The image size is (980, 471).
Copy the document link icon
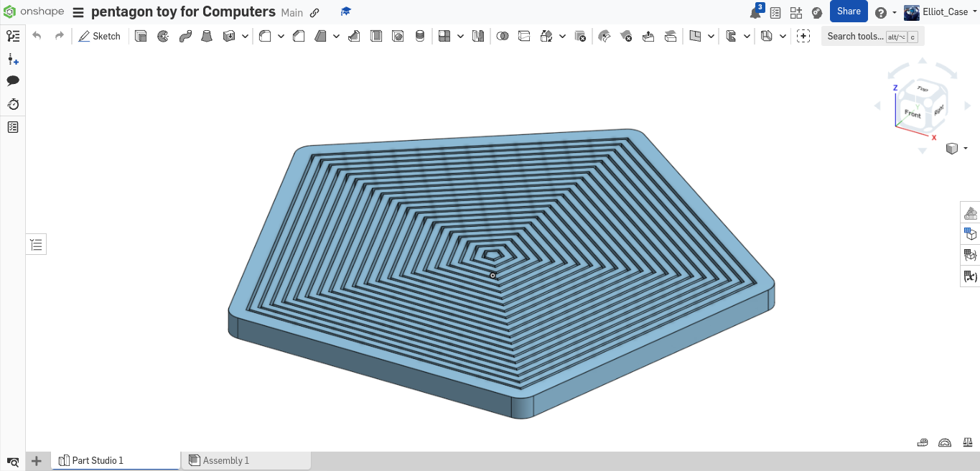pos(314,12)
